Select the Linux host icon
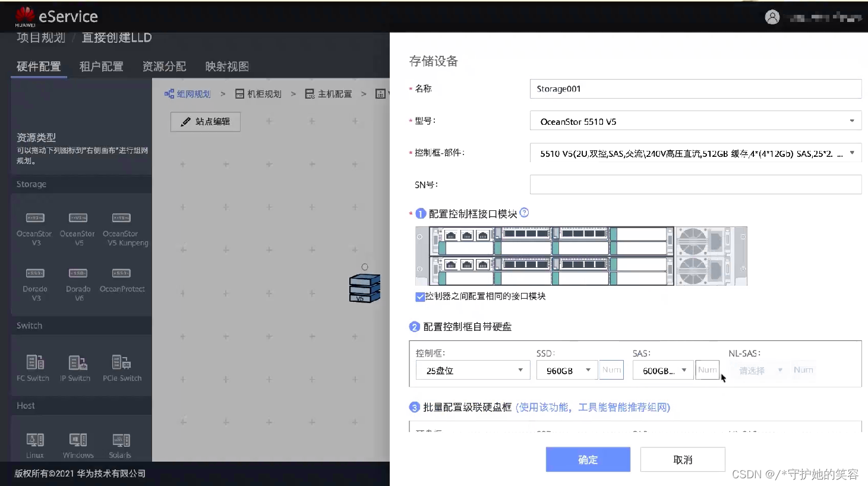The height and width of the screenshot is (486, 868). (35, 440)
